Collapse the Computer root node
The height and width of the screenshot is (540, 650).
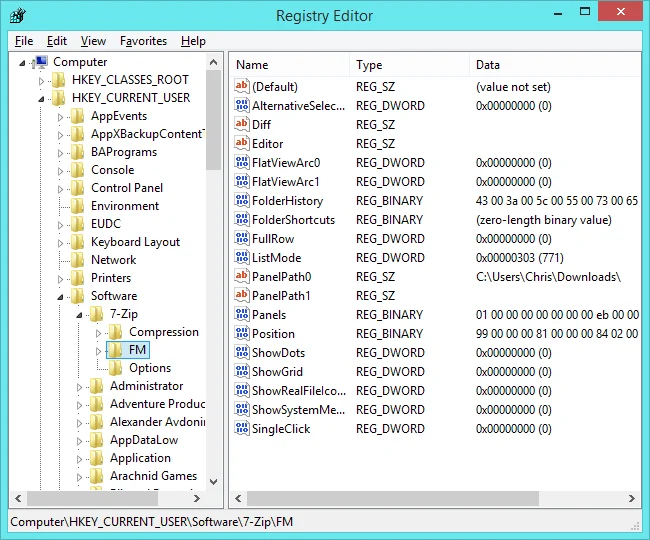point(22,63)
